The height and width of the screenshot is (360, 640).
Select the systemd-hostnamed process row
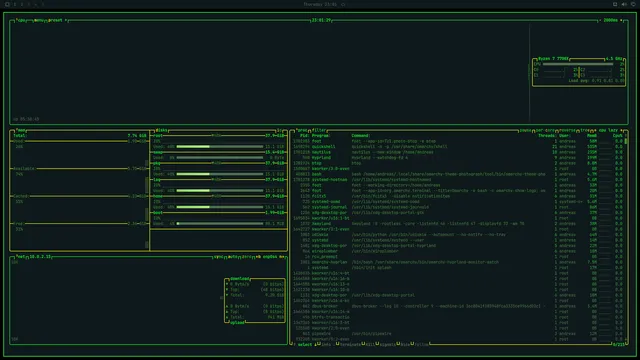(x=458, y=180)
